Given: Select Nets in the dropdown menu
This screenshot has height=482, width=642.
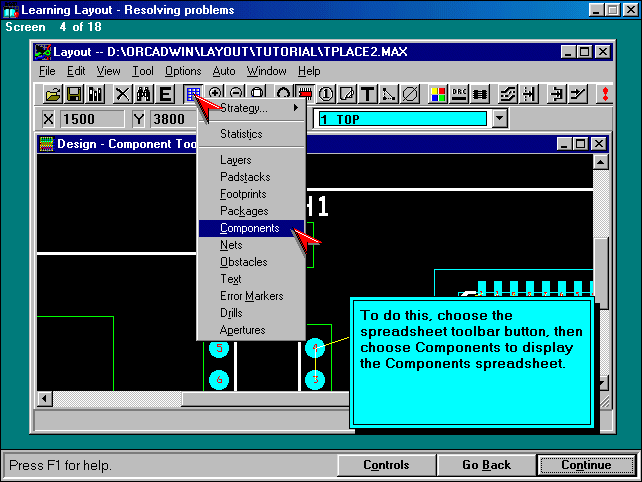Looking at the screenshot, I should 231,245.
